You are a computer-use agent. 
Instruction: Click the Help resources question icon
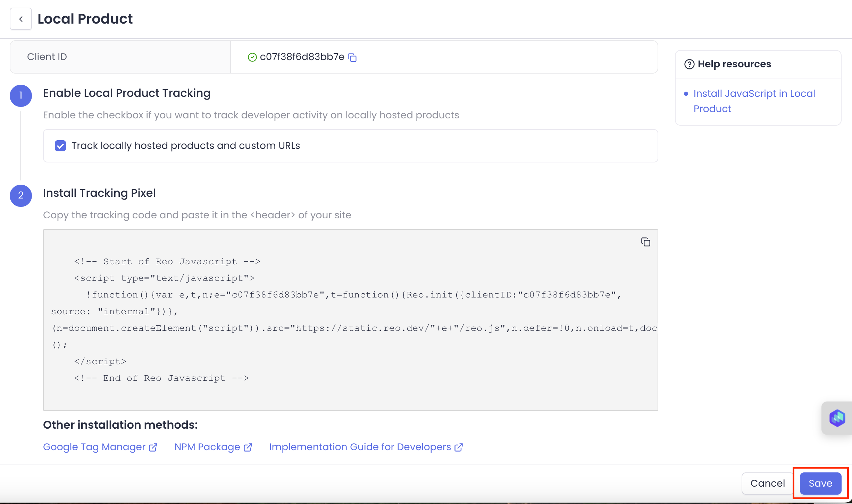point(689,64)
